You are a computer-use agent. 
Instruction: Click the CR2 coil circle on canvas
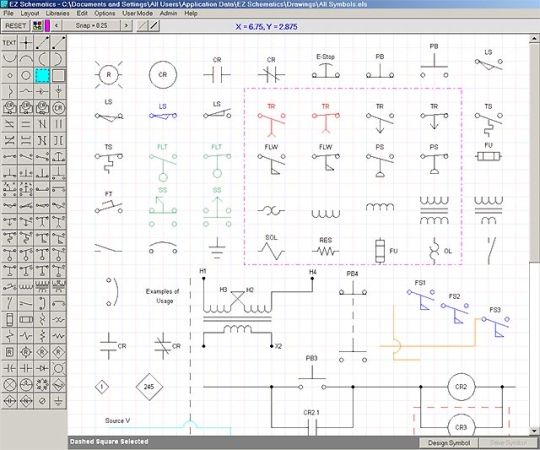click(x=461, y=387)
